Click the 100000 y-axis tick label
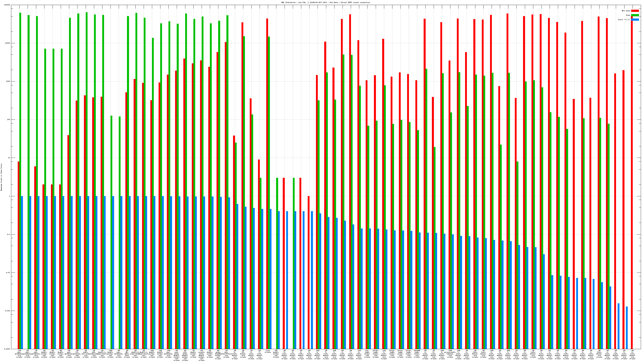Image resolution: width=644 pixels, height=362 pixels. tap(7, 5)
